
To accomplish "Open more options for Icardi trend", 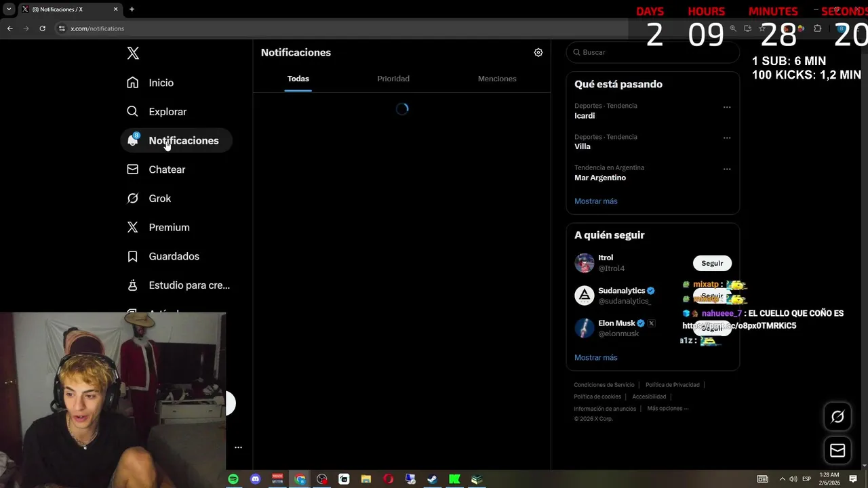I will point(727,107).
